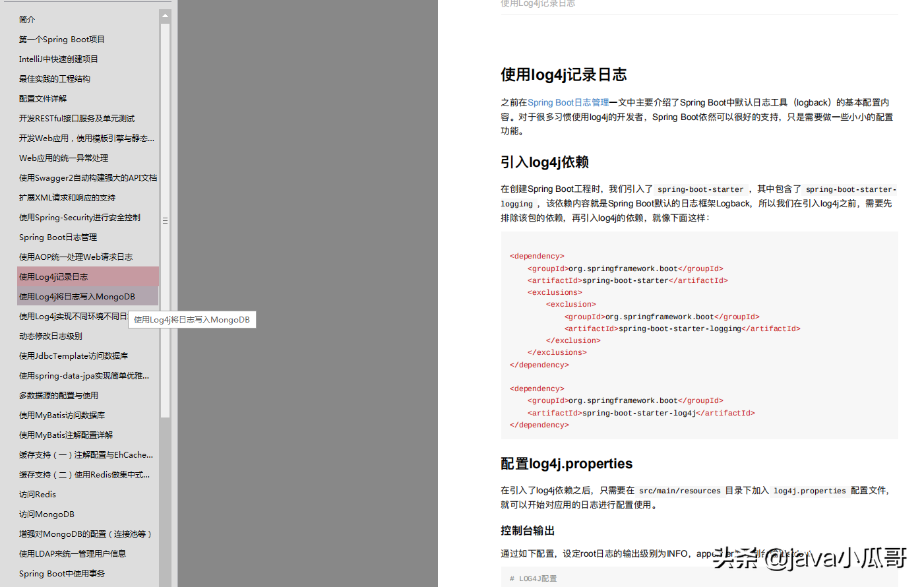The width and height of the screenshot is (924, 587).
Task: Open 使用AOP统一处理Web请求日志 chapter
Action: tap(76, 257)
